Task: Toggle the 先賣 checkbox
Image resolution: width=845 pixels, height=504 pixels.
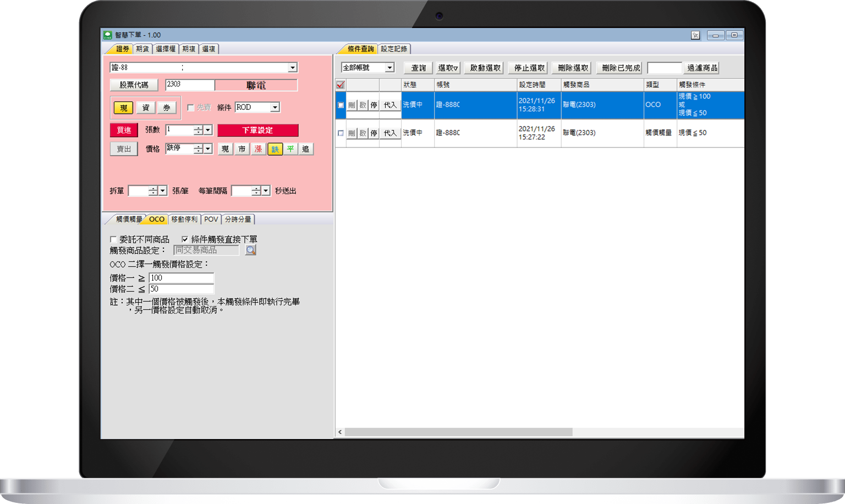Action: pyautogui.click(x=190, y=108)
